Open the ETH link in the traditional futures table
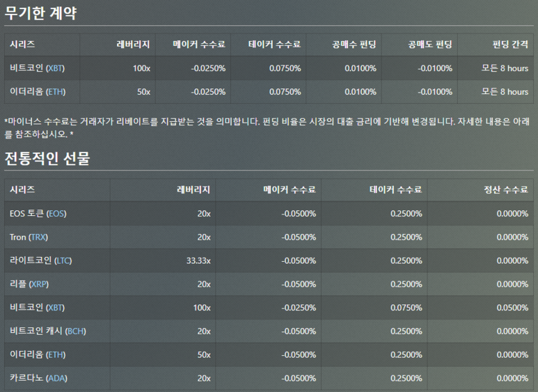Screen dimensions: 538x392 coord(56,355)
